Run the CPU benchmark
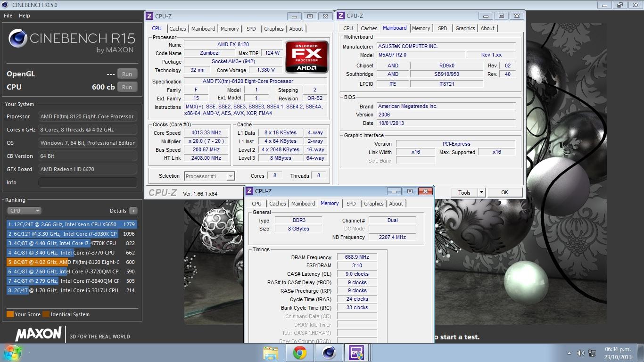 coord(127,87)
